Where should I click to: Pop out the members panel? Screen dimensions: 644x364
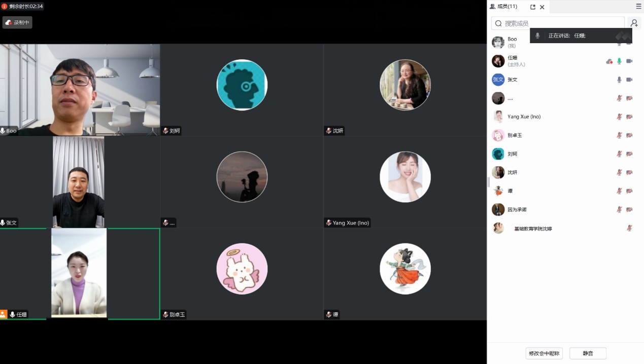click(x=532, y=7)
